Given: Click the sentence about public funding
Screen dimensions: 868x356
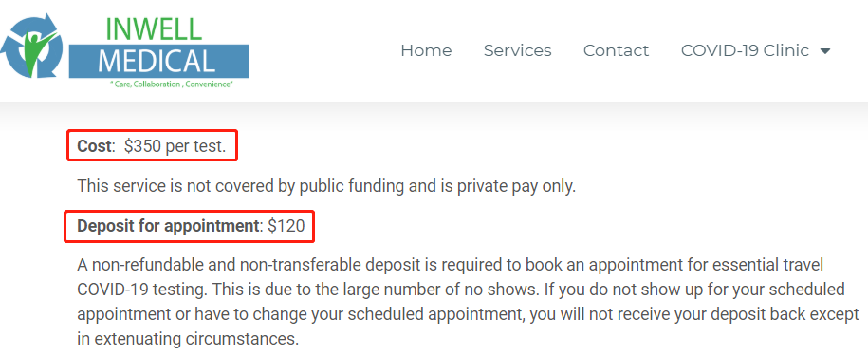Looking at the screenshot, I should click(x=326, y=186).
